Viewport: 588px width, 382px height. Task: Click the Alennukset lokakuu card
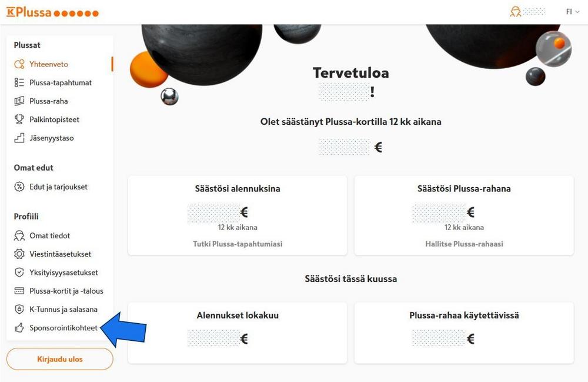tap(238, 333)
